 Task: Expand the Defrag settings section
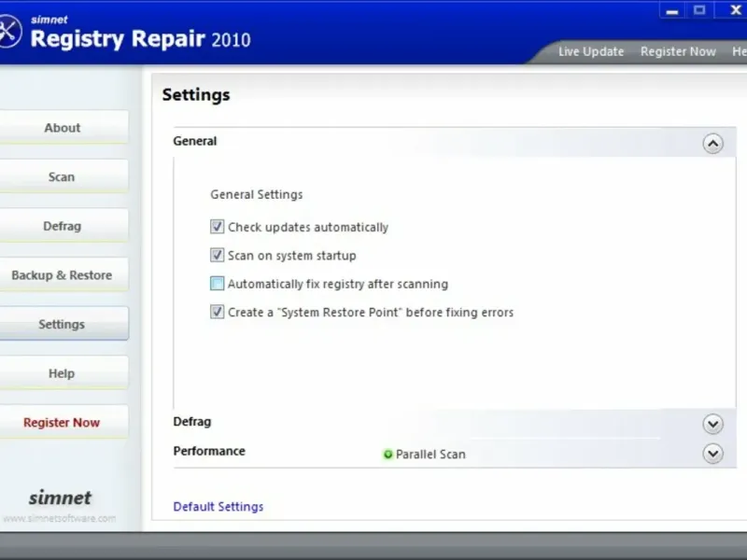tap(712, 424)
